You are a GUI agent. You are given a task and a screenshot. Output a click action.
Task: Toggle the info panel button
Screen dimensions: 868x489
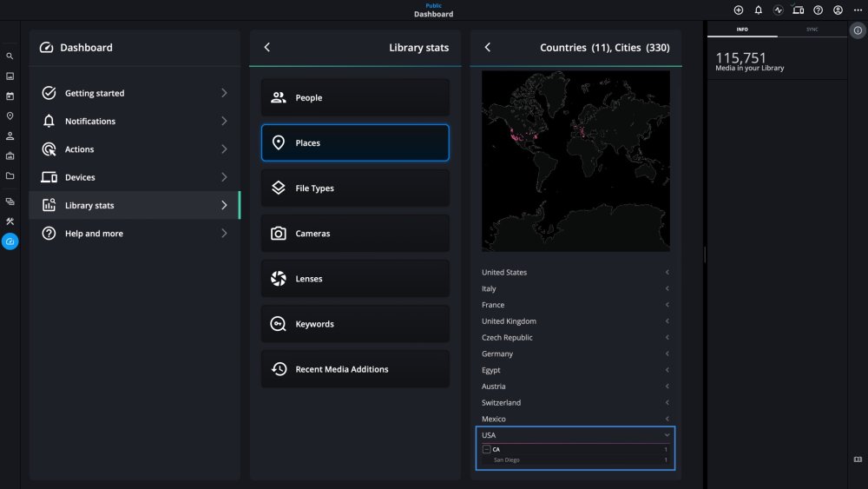[x=858, y=30]
